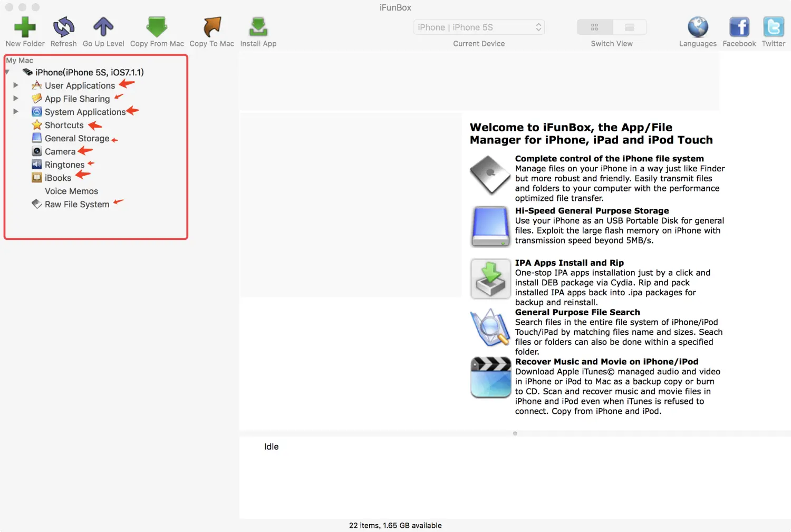Select Voice Memos in the sidebar

pyautogui.click(x=71, y=191)
